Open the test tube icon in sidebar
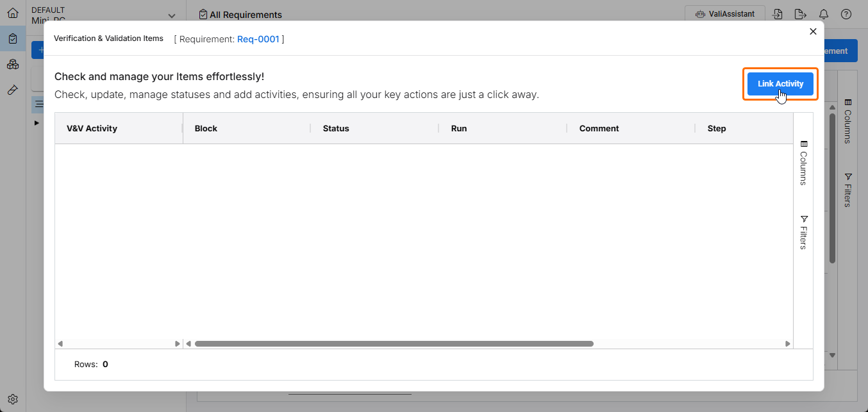This screenshot has height=412, width=868. pos(13,90)
